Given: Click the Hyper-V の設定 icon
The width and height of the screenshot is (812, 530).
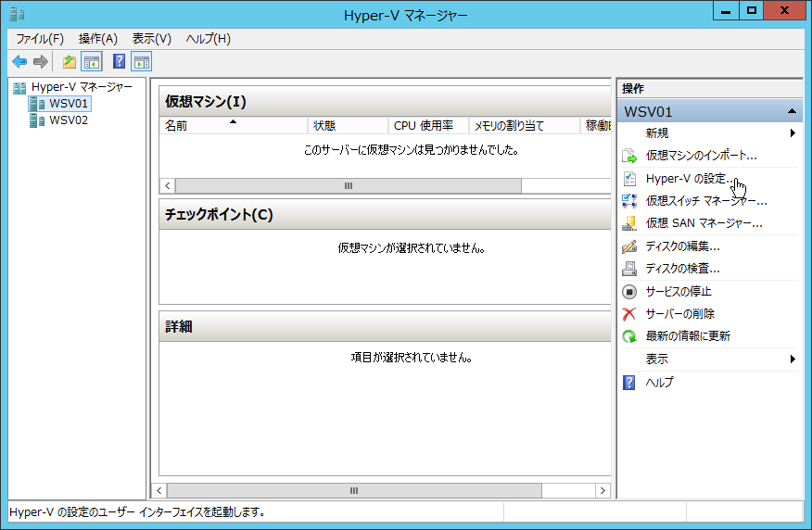Looking at the screenshot, I should click(x=629, y=179).
